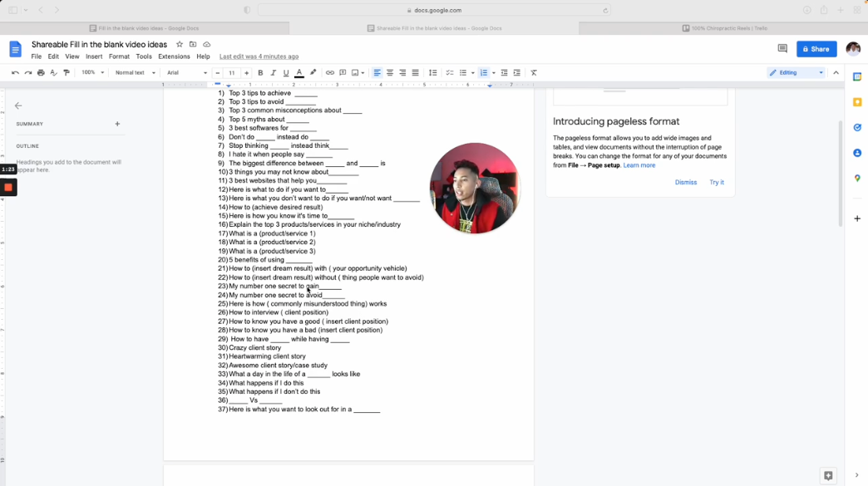Toggle underline formatting
The height and width of the screenshot is (486, 868).
[x=286, y=73]
